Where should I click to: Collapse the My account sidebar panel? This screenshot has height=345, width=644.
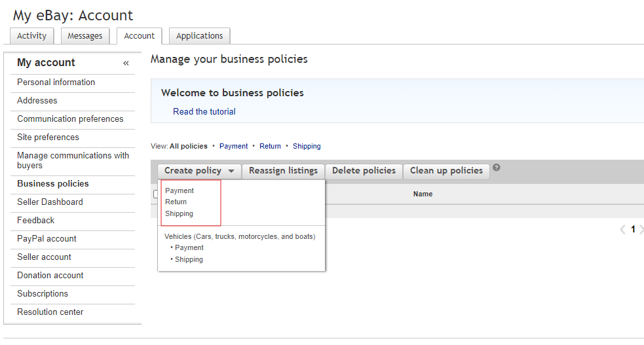coord(126,64)
